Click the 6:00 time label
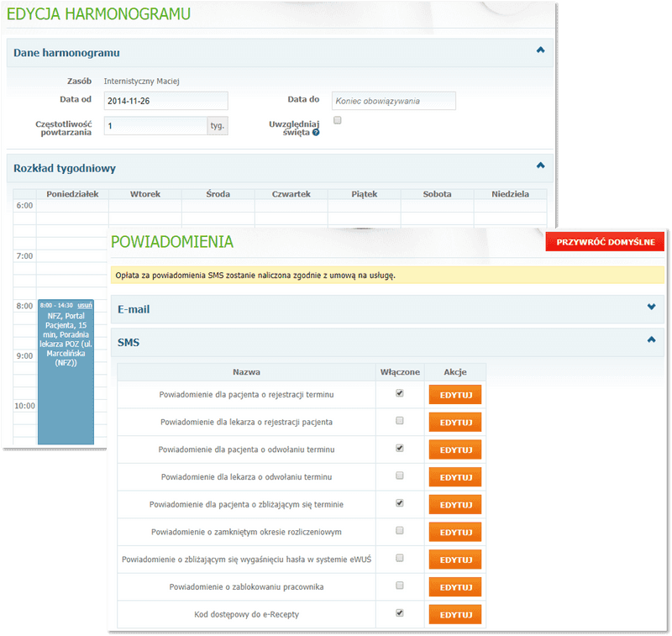The height and width of the screenshot is (636, 672). 24,206
